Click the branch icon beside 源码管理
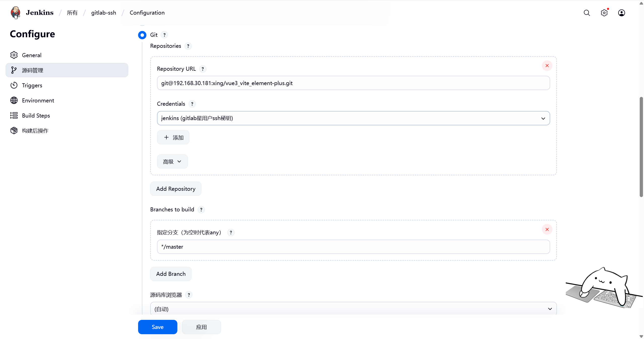The image size is (644, 339). click(x=14, y=70)
